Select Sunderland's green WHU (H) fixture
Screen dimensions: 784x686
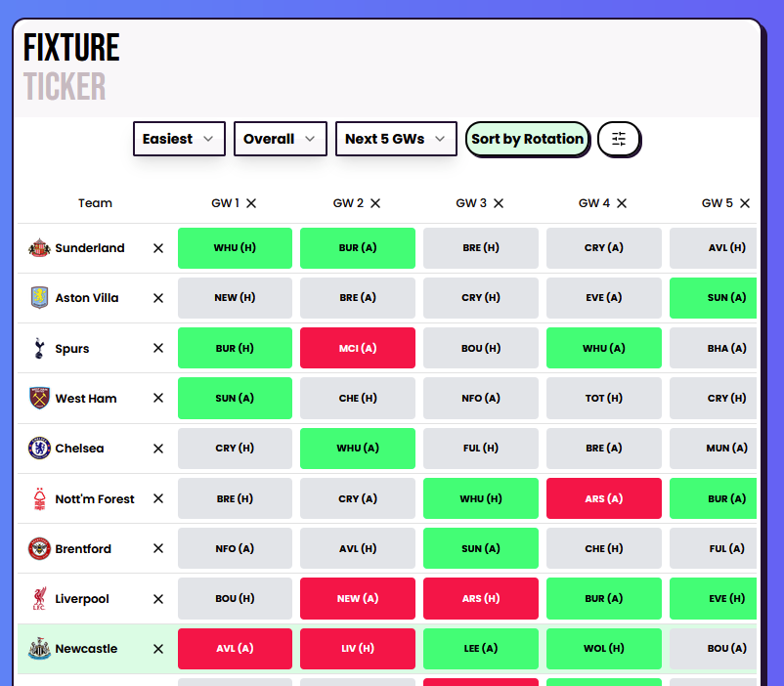pyautogui.click(x=235, y=248)
